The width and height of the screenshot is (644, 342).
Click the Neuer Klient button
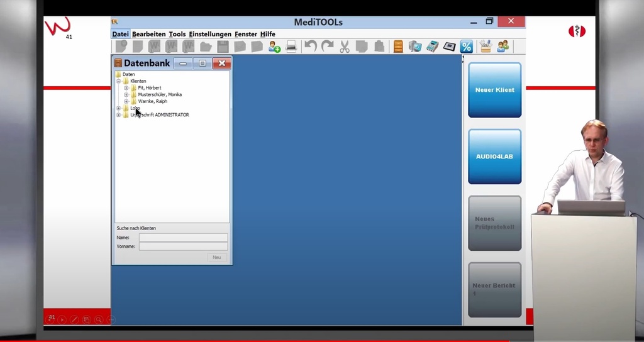pos(495,90)
